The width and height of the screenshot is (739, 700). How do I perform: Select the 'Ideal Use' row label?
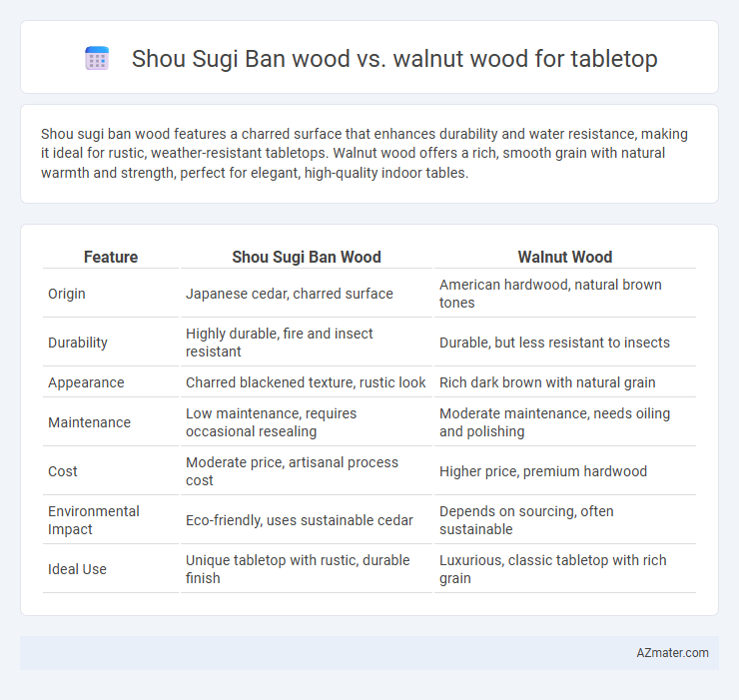[77, 569]
